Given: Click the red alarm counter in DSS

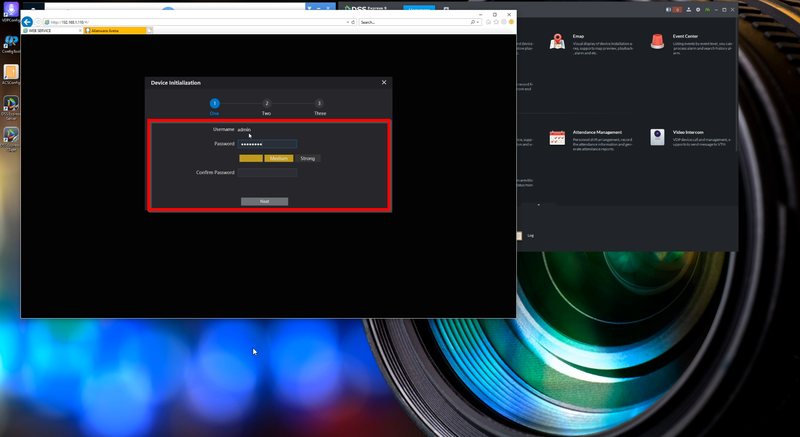Looking at the screenshot, I should click(678, 10).
